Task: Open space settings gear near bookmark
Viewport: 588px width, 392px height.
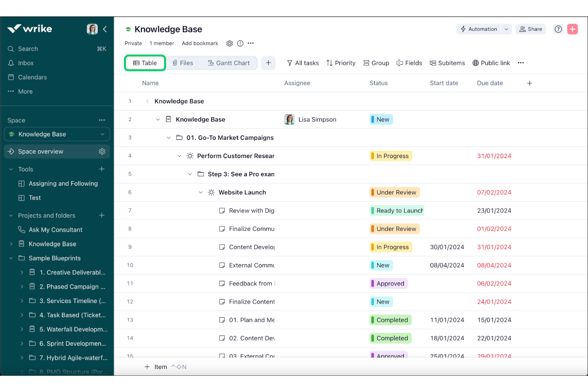Action: pyautogui.click(x=230, y=43)
